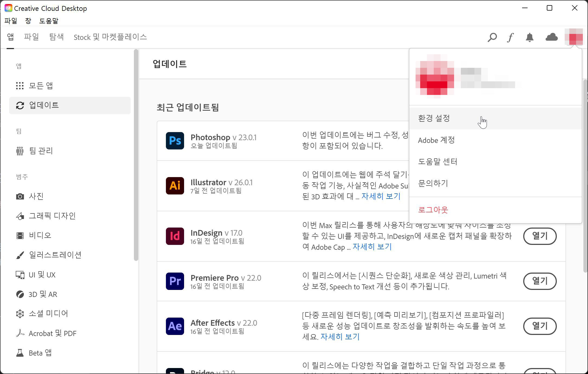Click the 최근 업데이트됨 section heading

(x=188, y=107)
